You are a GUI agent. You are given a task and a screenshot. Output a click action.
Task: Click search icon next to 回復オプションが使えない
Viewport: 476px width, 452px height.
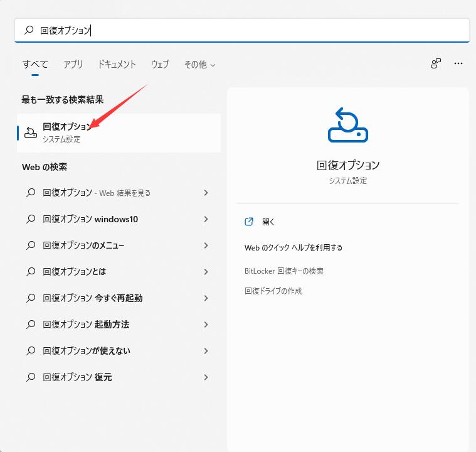click(x=31, y=351)
